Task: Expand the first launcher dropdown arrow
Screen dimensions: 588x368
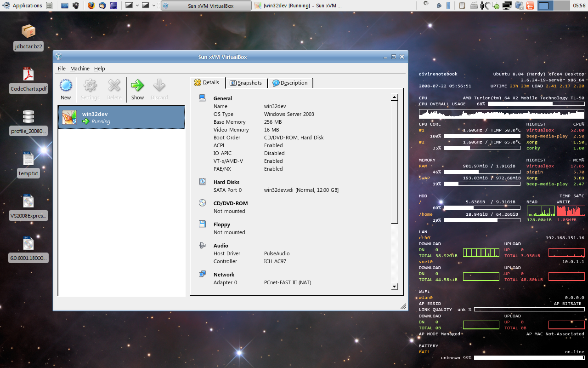Action: pyautogui.click(x=137, y=6)
